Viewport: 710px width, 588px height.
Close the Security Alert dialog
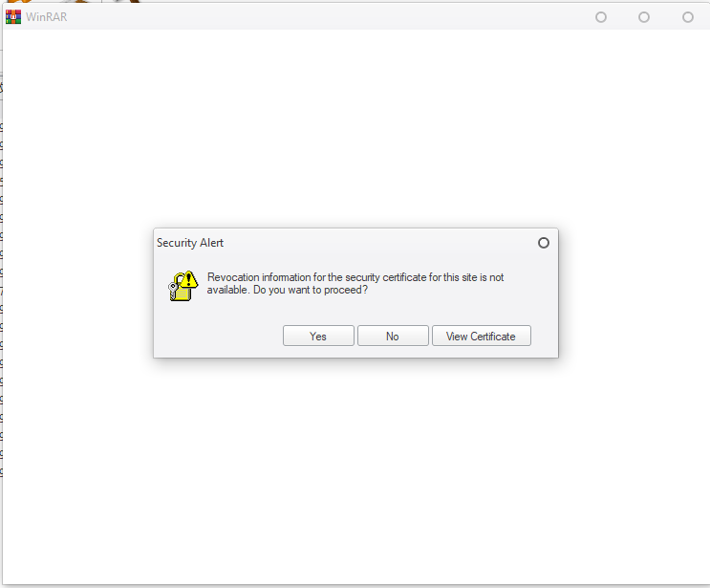click(544, 243)
